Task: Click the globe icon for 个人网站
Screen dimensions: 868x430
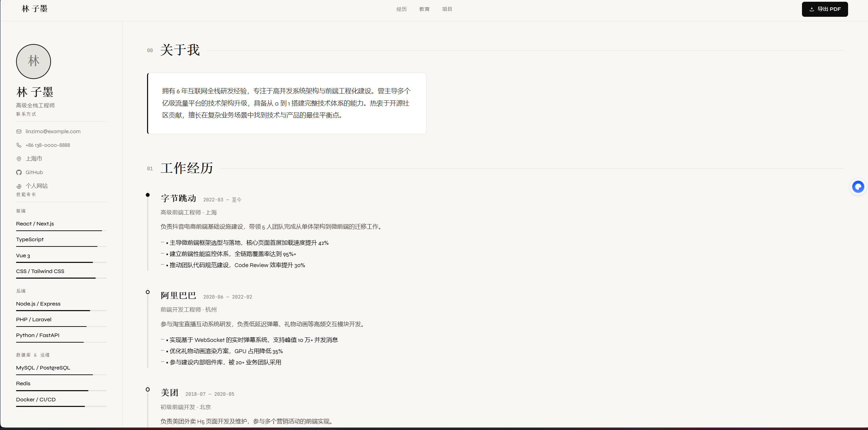Action: point(19,186)
